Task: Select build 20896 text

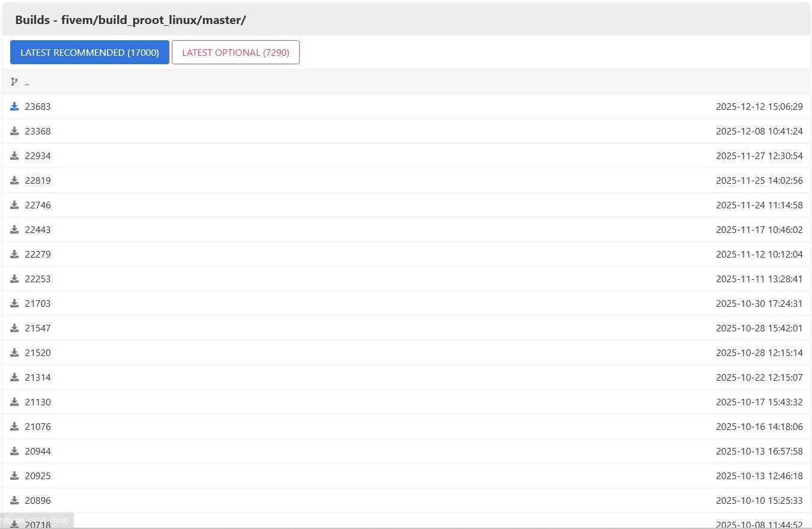Action: click(38, 501)
